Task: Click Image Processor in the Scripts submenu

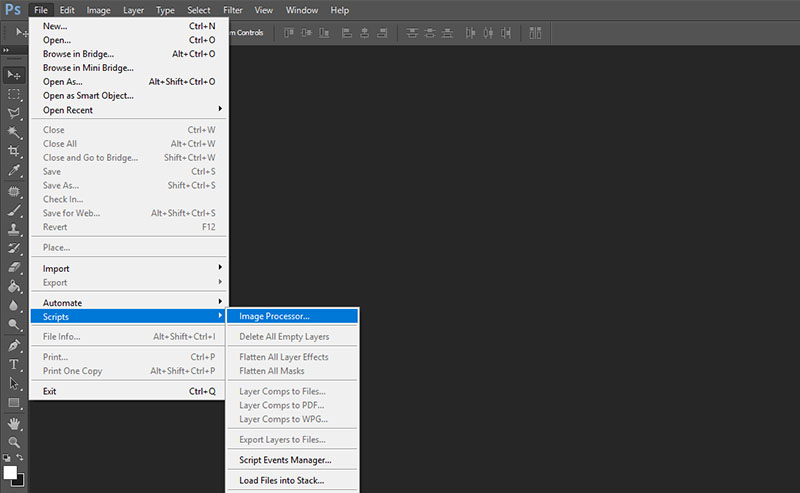Action: 274,317
